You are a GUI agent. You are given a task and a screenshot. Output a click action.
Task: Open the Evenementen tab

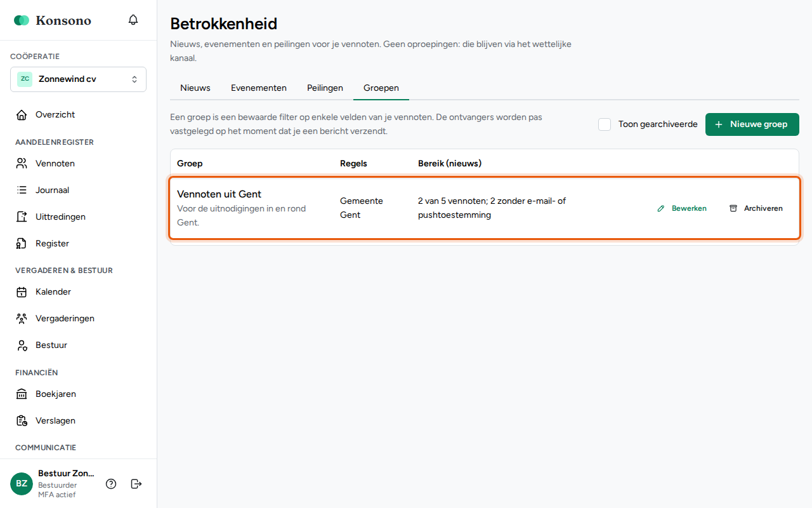259,88
